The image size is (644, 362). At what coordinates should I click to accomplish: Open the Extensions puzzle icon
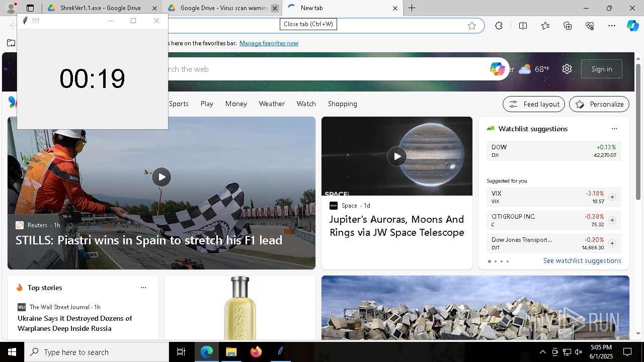pos(499,26)
